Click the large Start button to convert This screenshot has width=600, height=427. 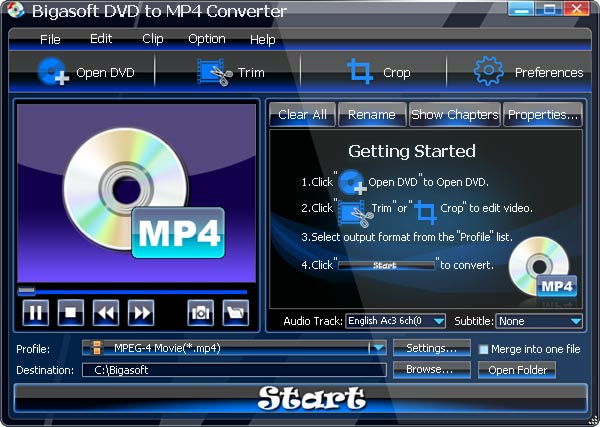pos(300,398)
